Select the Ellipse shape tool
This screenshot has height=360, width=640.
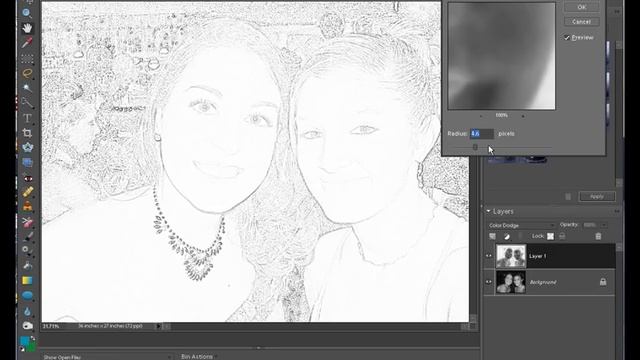coord(27,296)
